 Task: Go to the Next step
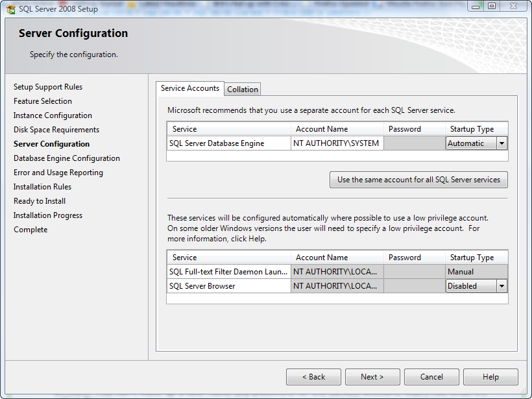click(372, 377)
